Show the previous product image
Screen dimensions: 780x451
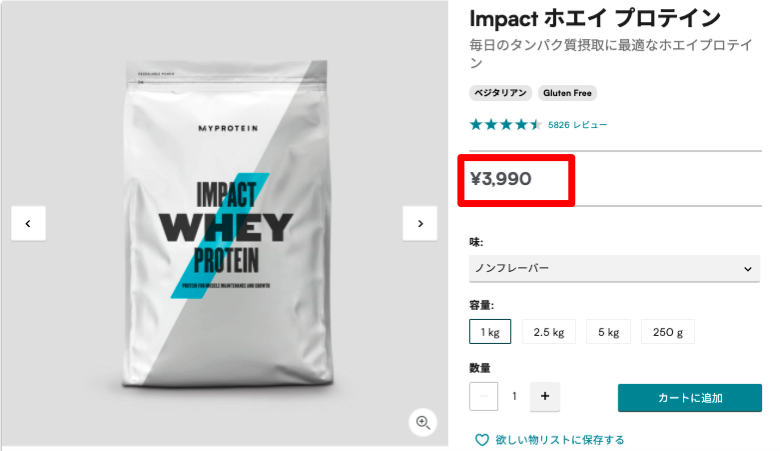click(x=28, y=223)
